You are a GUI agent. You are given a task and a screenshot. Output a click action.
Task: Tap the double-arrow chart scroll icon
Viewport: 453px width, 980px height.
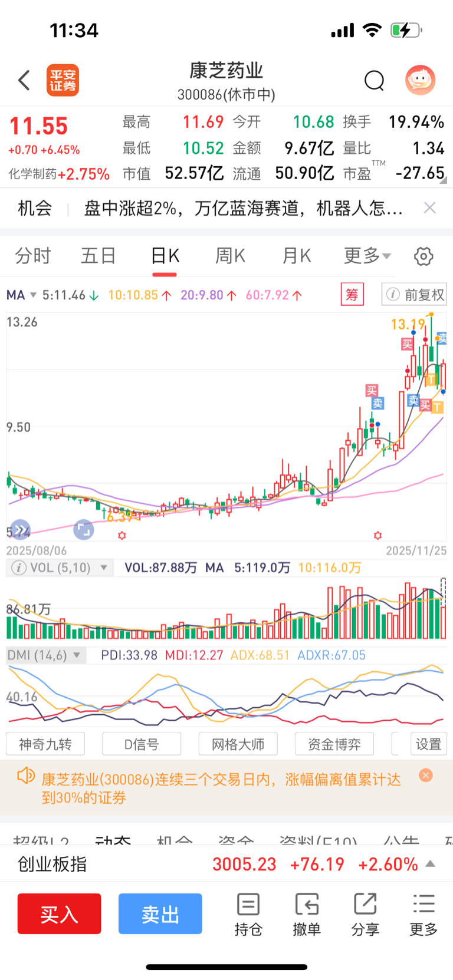[x=20, y=530]
